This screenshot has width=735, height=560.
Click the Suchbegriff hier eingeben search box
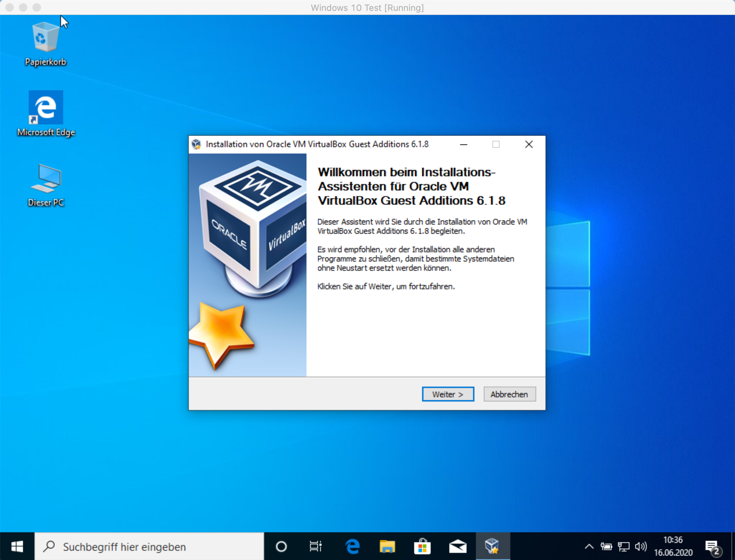pos(149,546)
